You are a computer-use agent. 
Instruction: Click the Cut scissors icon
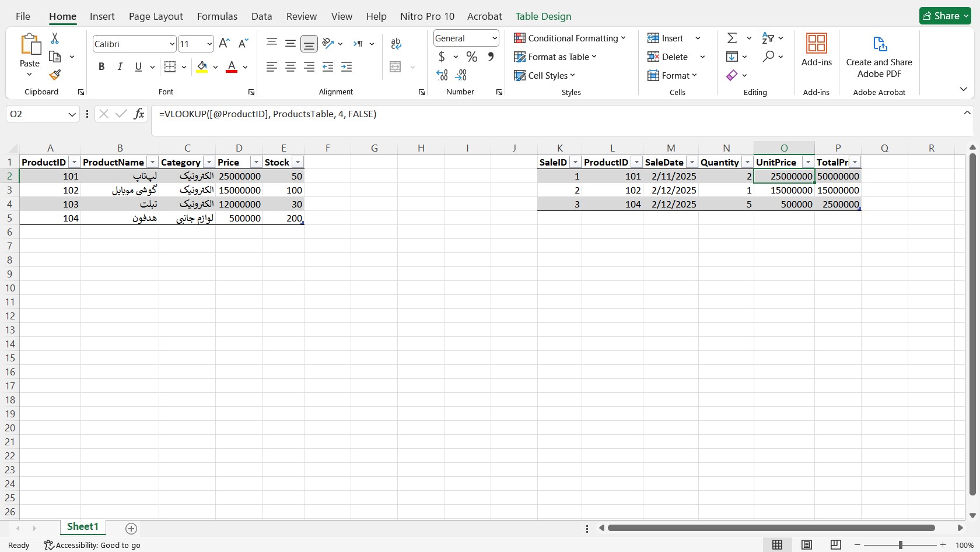[55, 38]
